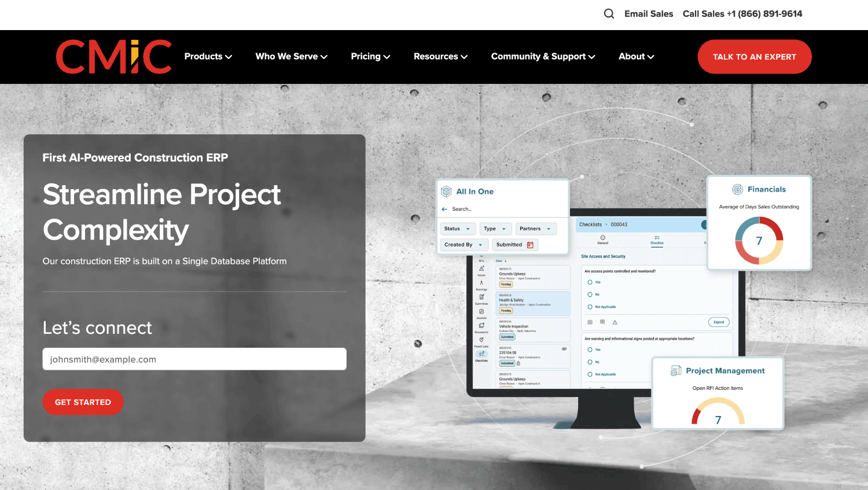Click the Call Sales phone number link
The height and width of the screenshot is (490, 868).
(x=742, y=14)
